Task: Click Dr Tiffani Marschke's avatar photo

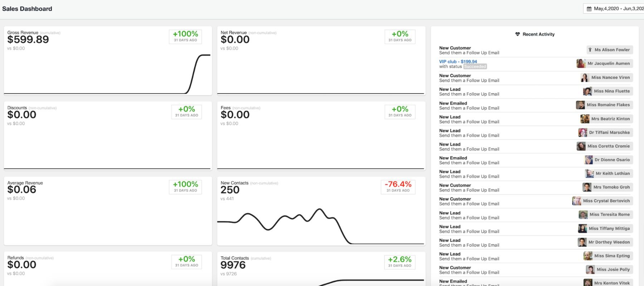Action: click(582, 133)
